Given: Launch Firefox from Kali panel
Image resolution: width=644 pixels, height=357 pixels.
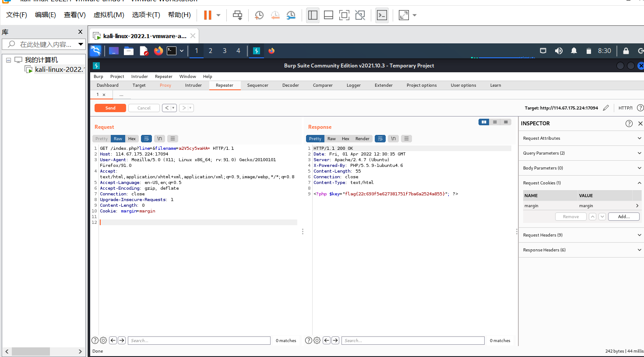Looking at the screenshot, I should click(x=158, y=51).
